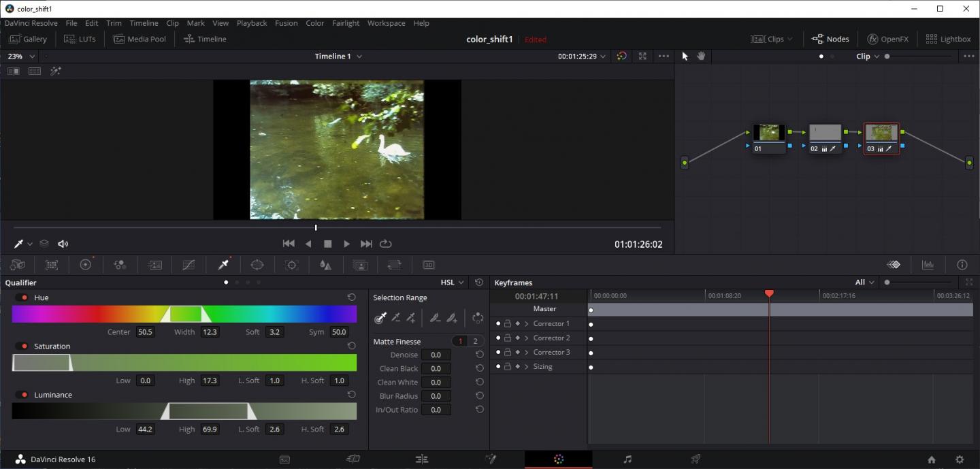Image resolution: width=980 pixels, height=469 pixels.
Task: Invert the qualifier selection
Action: (478, 318)
